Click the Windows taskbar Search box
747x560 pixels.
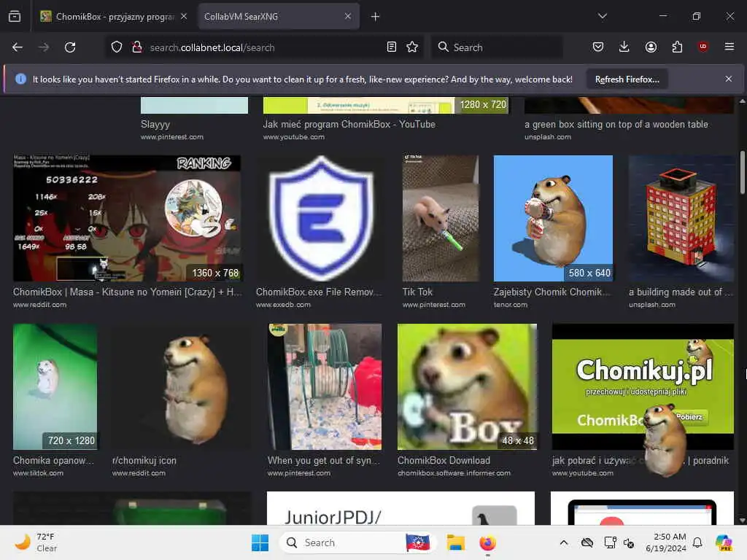pos(341,542)
